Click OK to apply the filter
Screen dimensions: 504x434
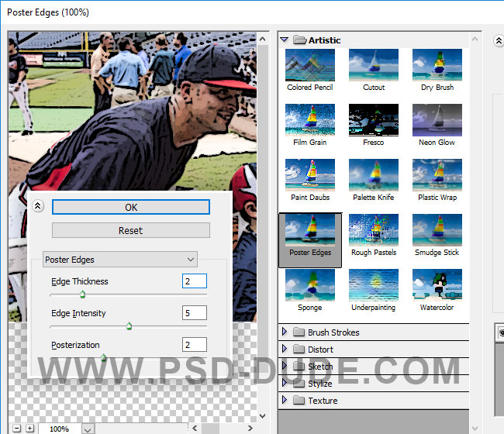[131, 207]
